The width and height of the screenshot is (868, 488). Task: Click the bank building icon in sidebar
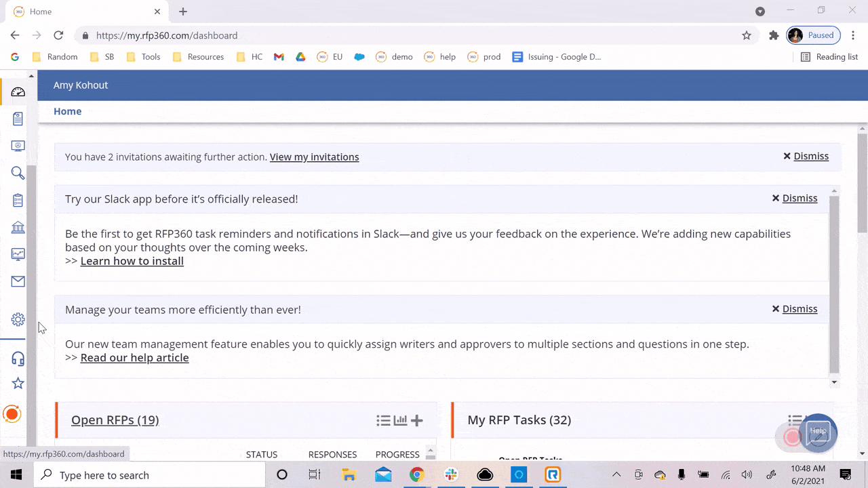point(18,227)
